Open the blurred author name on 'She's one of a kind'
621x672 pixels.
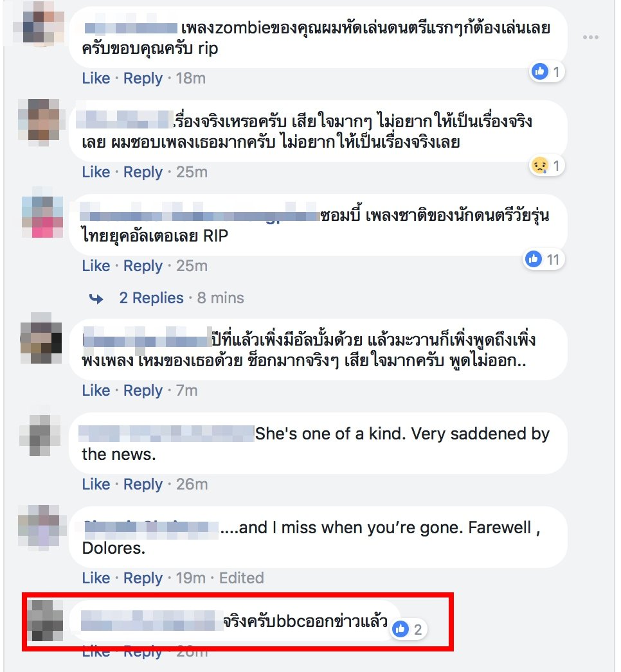pos(166,434)
